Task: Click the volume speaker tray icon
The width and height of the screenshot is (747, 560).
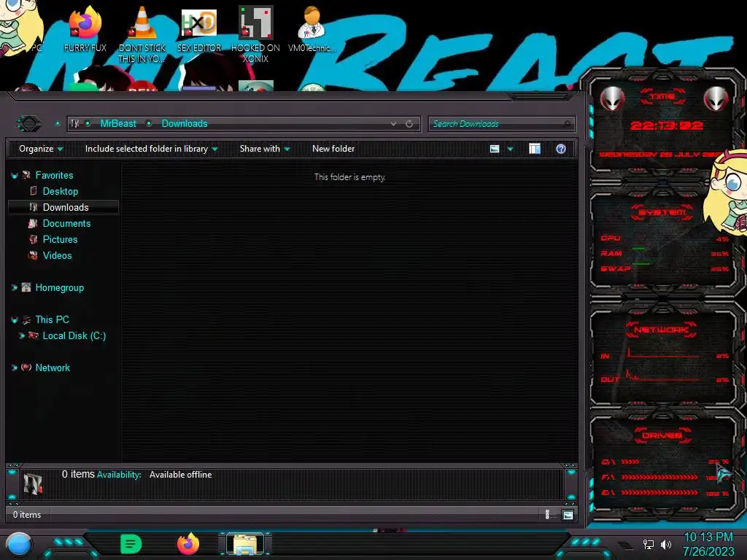Action: (x=666, y=544)
